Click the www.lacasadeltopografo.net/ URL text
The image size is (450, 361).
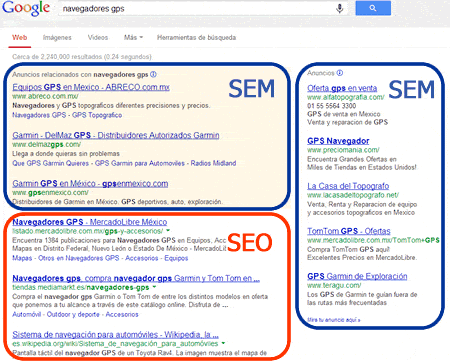tap(353, 195)
